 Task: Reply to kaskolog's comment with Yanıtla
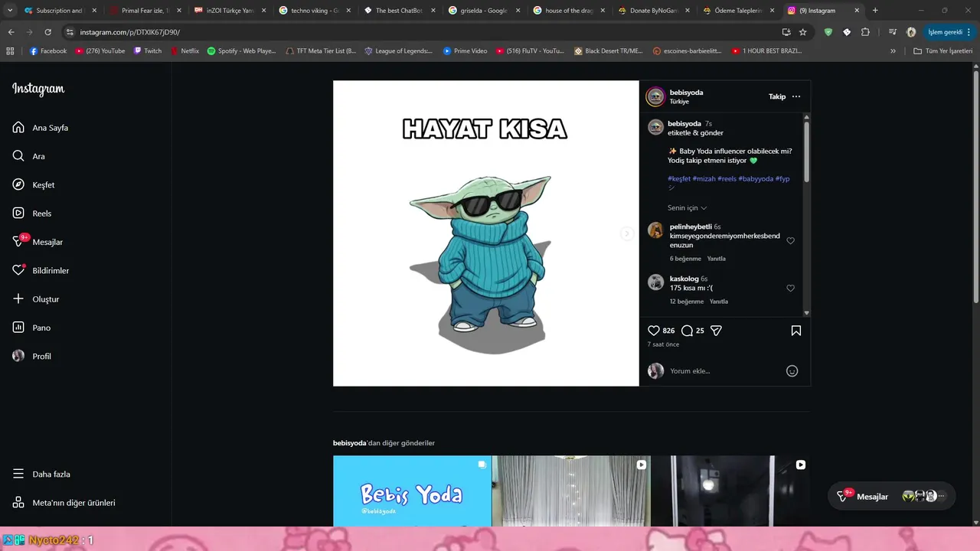point(719,302)
